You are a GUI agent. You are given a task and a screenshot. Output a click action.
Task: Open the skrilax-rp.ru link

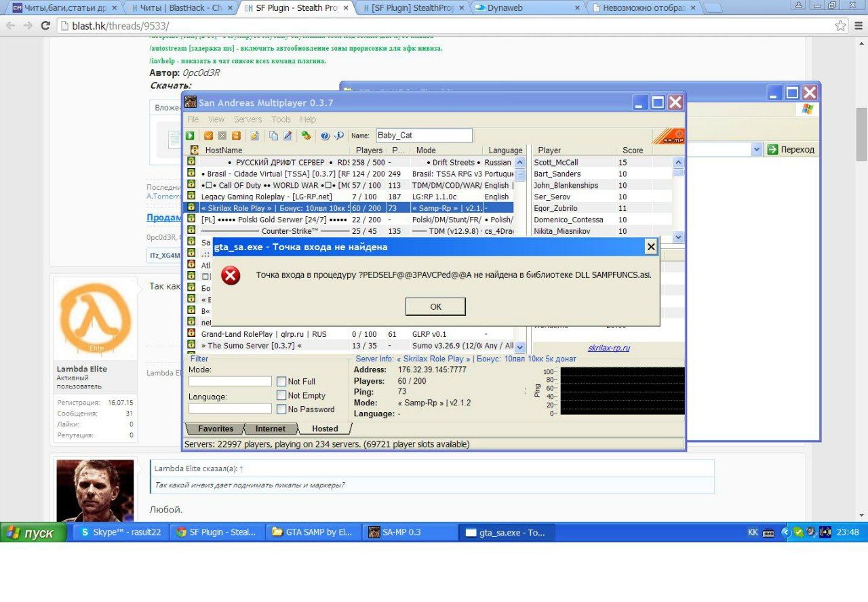tap(608, 348)
